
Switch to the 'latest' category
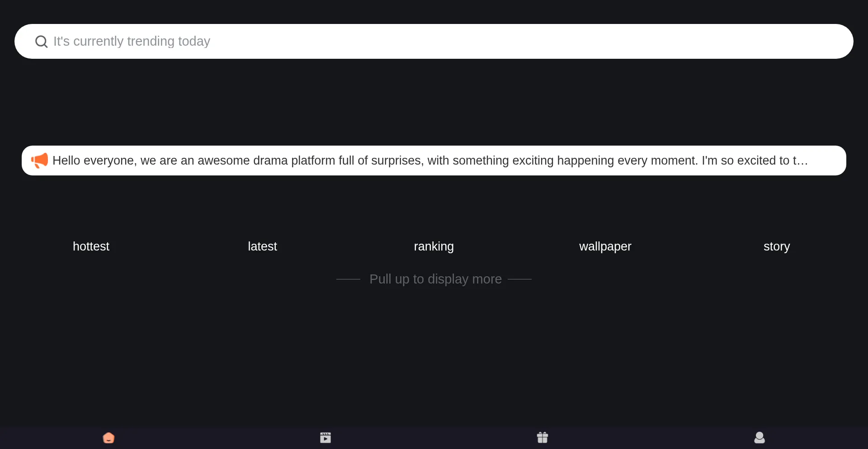click(262, 246)
